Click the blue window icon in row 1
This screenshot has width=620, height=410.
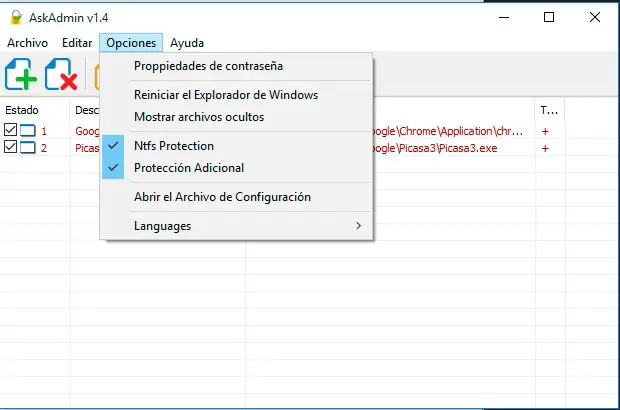[x=28, y=131]
